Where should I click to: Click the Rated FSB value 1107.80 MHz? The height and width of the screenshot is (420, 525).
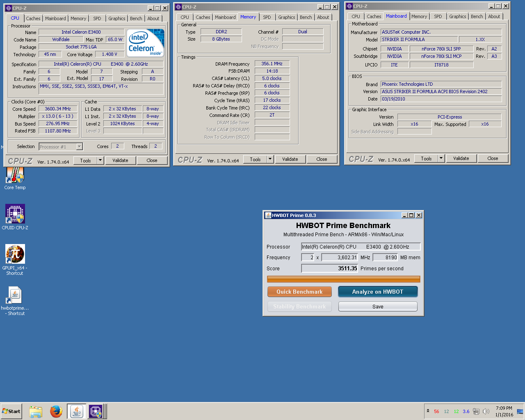[58, 131]
